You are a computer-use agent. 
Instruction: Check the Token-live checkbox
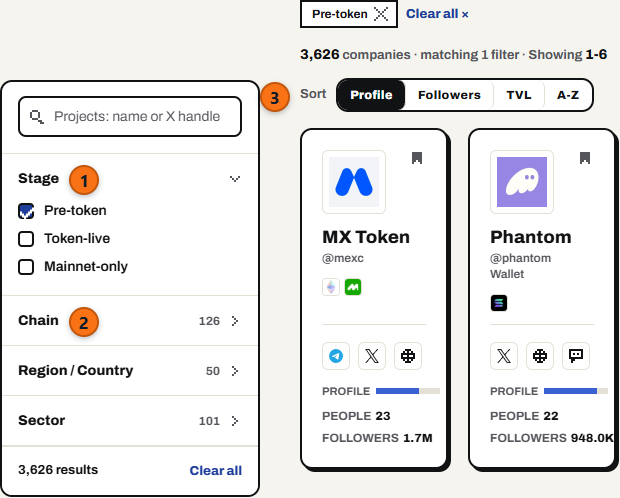[x=26, y=239]
